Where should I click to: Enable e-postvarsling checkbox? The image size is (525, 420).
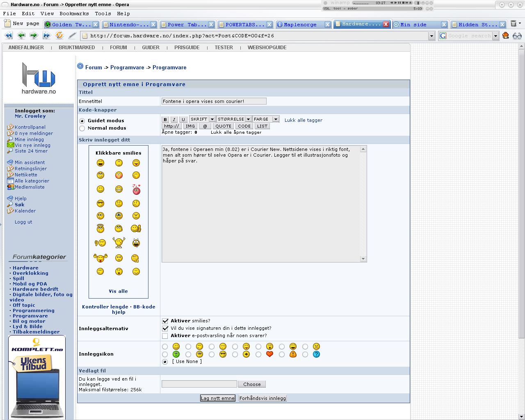165,336
